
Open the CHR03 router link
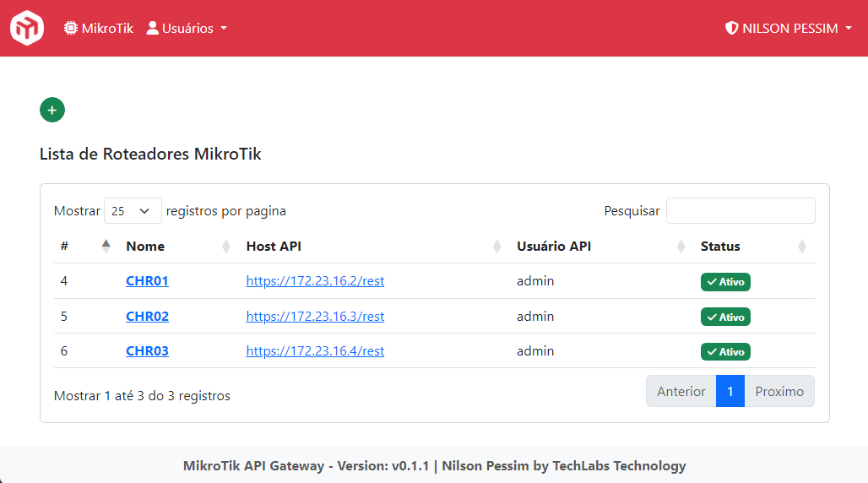147,351
